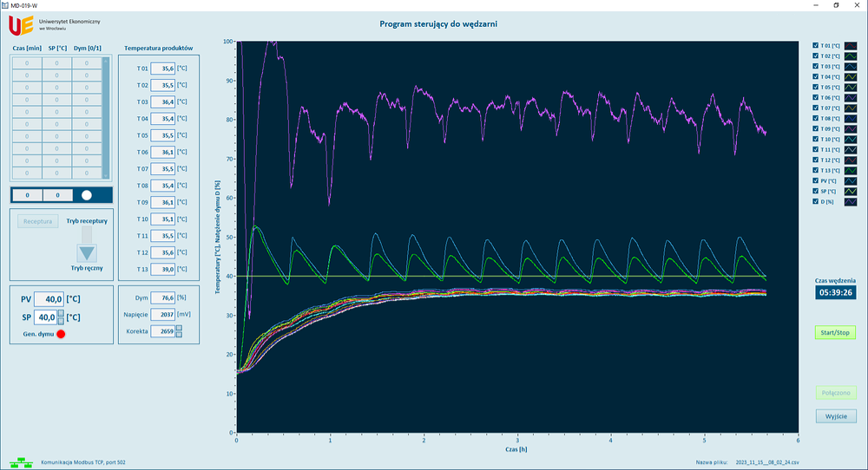Toggle the SP [°C] plot checkbox

click(x=814, y=191)
